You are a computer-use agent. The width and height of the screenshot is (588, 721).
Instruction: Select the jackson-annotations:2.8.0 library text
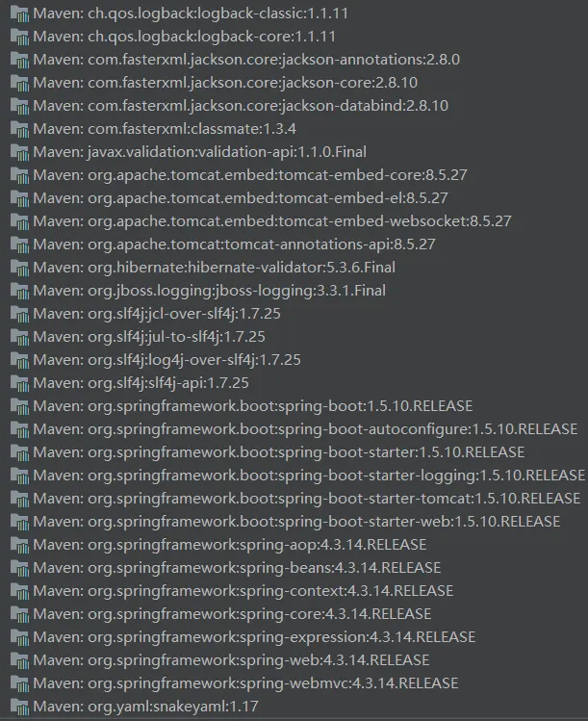[x=246, y=60]
